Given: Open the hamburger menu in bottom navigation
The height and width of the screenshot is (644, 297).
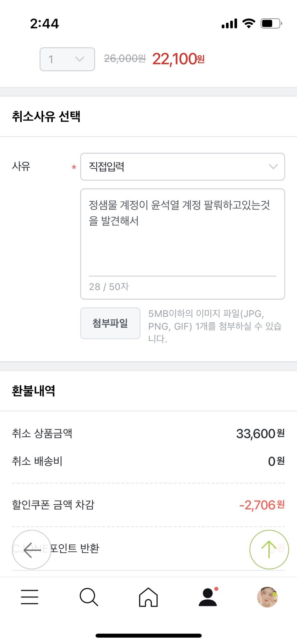Looking at the screenshot, I should pos(30,597).
